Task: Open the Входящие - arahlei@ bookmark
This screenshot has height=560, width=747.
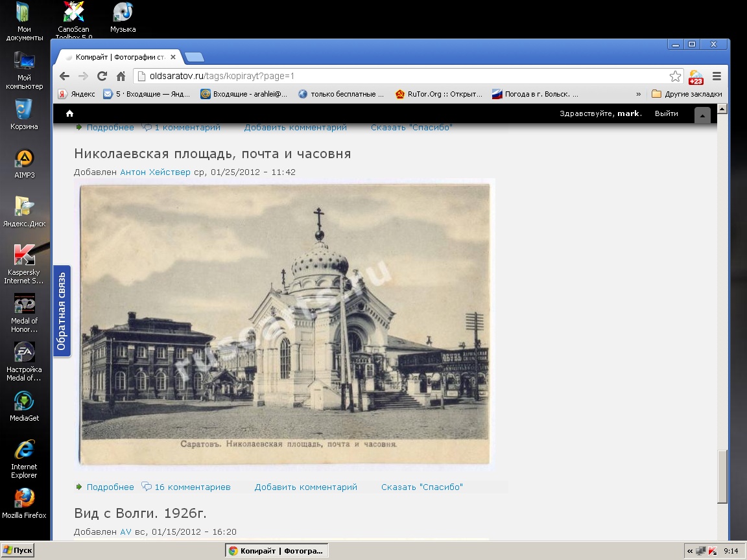Action: tap(244, 94)
